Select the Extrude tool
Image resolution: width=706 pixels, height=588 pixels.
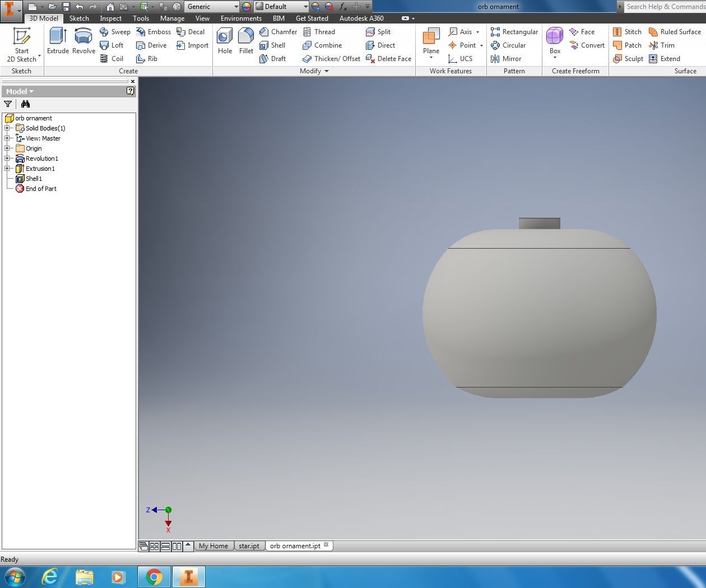tap(58, 41)
